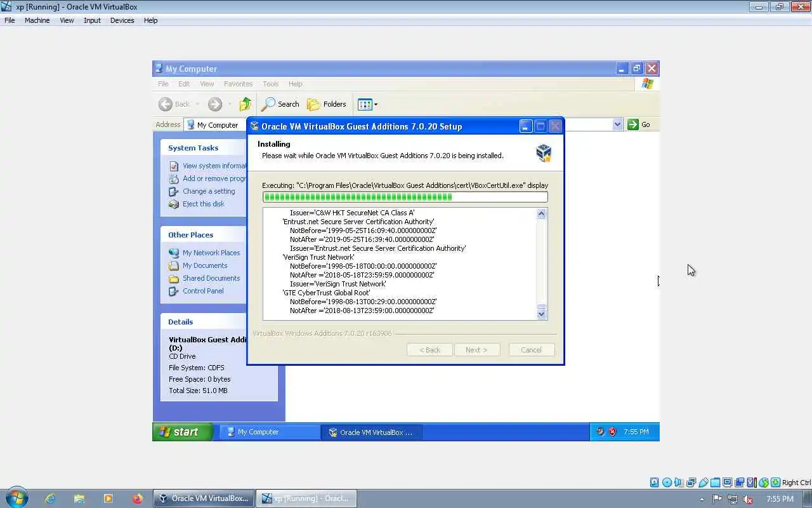Click the Action Center flag tray icon
Screen dimensions: 812x508
click(x=717, y=499)
